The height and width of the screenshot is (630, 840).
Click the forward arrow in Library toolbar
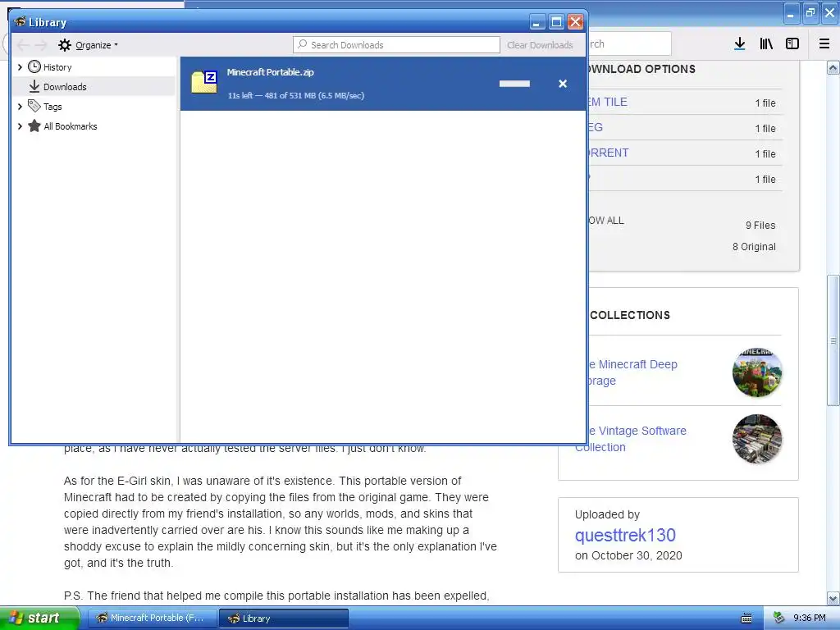(41, 45)
